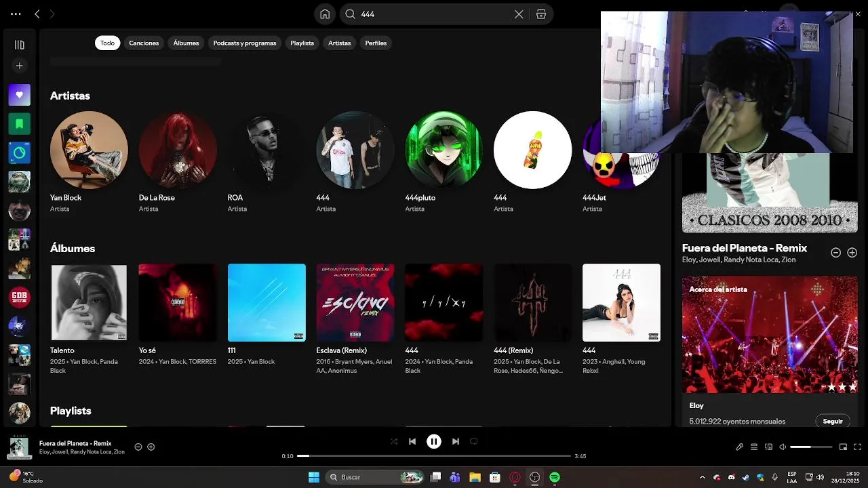Follow Eloy with the Seguir button
Viewport: 868px width, 488px height.
pyautogui.click(x=833, y=421)
